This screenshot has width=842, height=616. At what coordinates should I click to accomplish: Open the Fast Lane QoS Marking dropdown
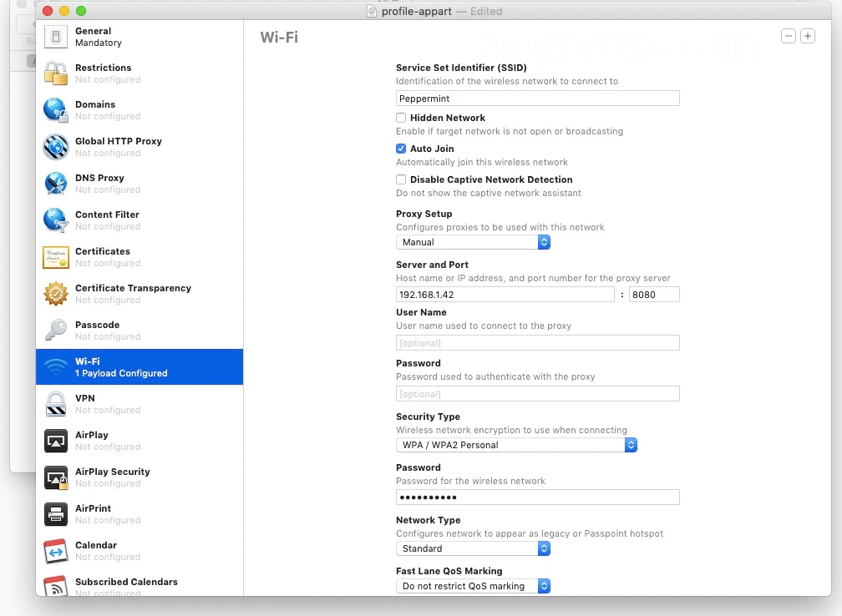point(473,586)
